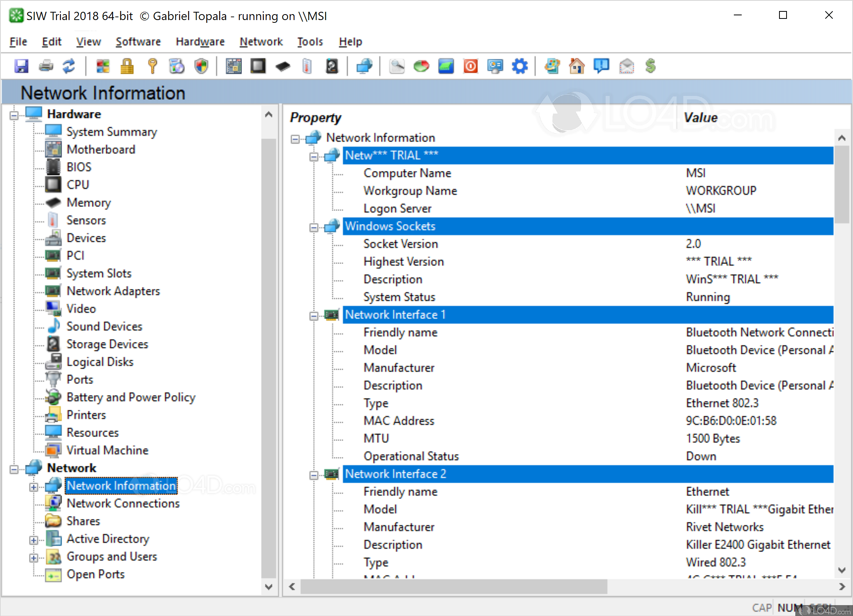Open the Software menu

point(138,42)
